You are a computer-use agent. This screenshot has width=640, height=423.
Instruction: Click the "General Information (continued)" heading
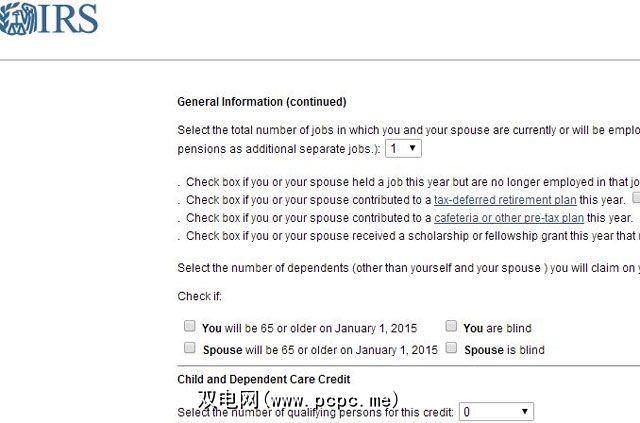point(262,102)
